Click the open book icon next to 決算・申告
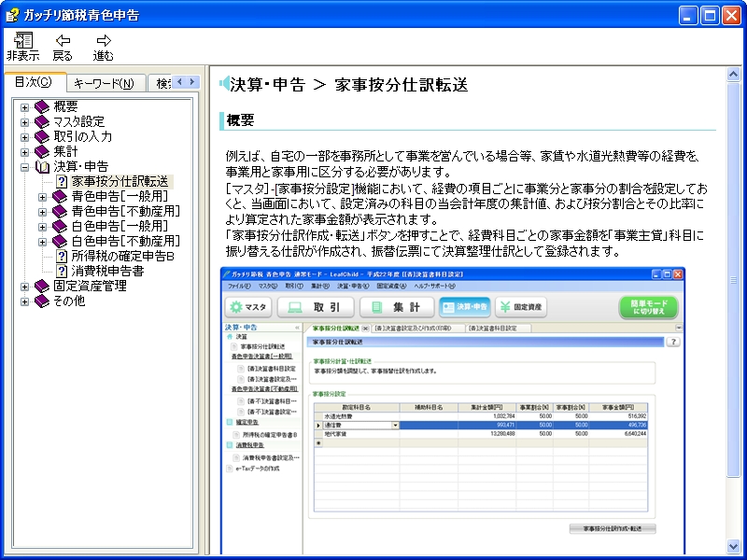Screen dimensions: 747x560 pos(42,167)
